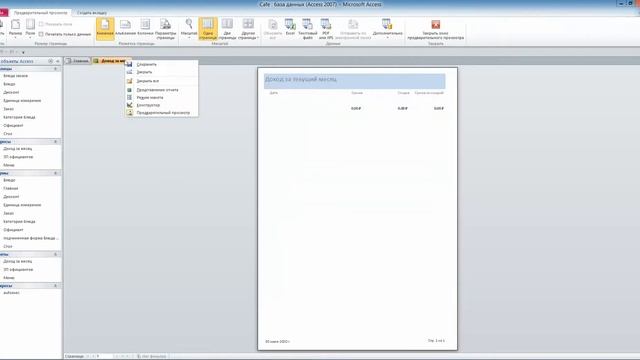Click the Закрыть все icon in menu
Image resolution: width=640 pixels, height=360 pixels.
click(129, 81)
